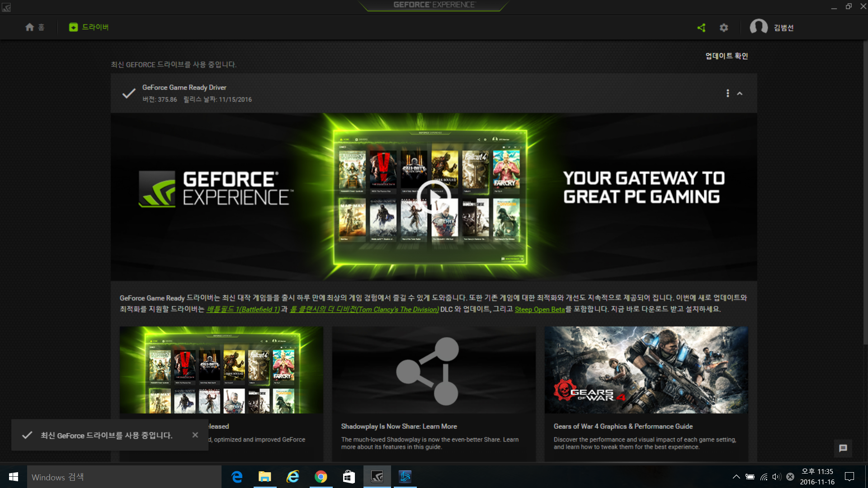The image size is (868, 488).
Task: Open the taskbar clock and date
Action: tap(817, 477)
